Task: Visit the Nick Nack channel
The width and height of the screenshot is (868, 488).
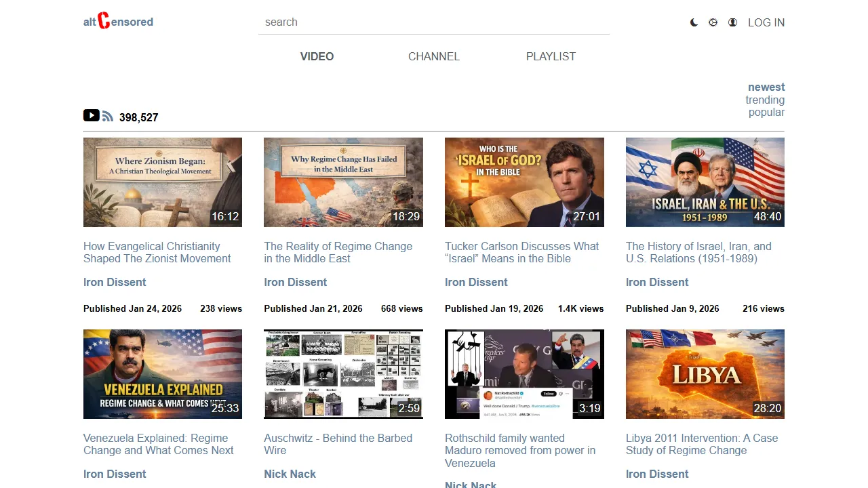Action: [290, 474]
